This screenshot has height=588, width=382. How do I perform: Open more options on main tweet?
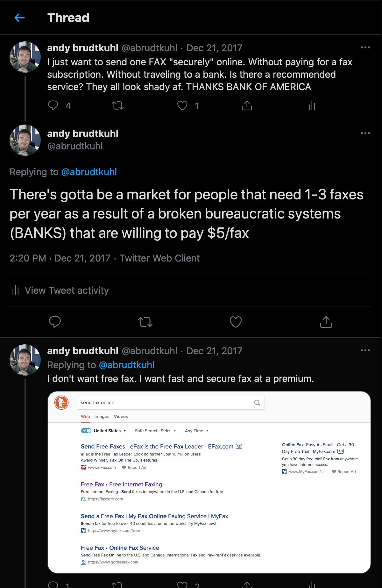click(365, 133)
